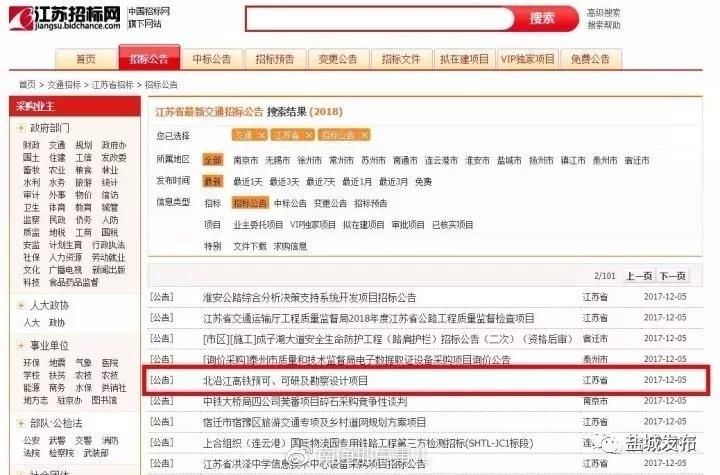Click 江苏省招标 in the breadcrumb
The image size is (720, 475).
[112, 85]
